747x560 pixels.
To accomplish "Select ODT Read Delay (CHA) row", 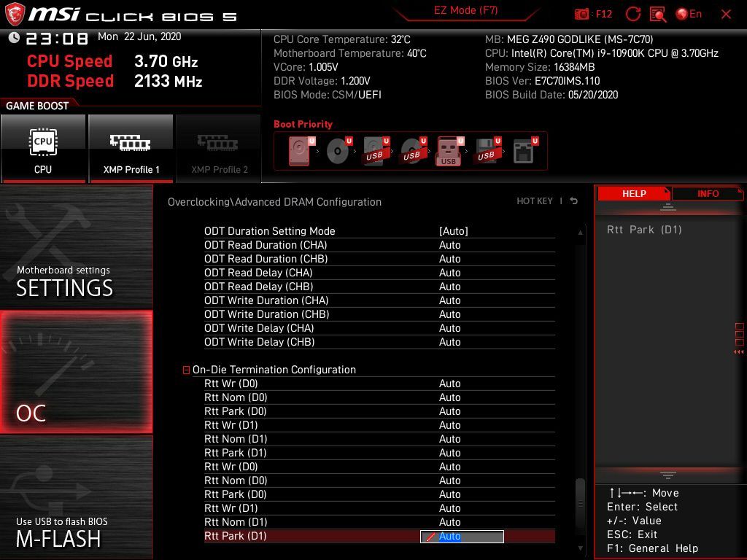I will 379,273.
